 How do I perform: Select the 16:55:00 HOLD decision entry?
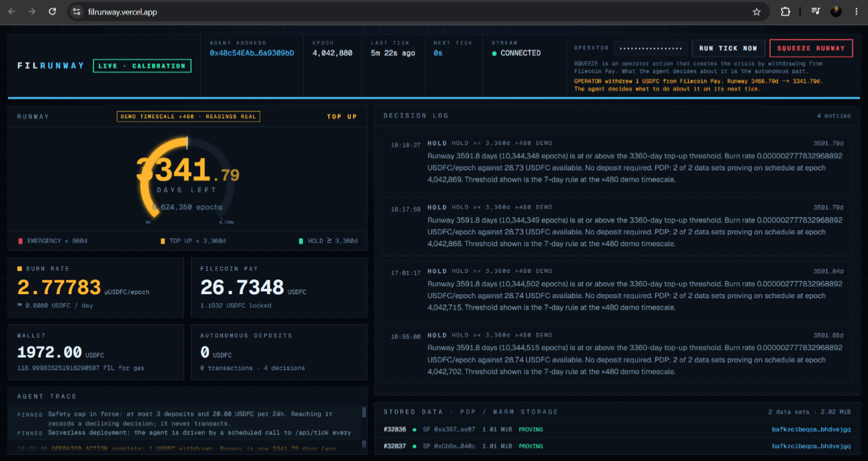click(616, 354)
